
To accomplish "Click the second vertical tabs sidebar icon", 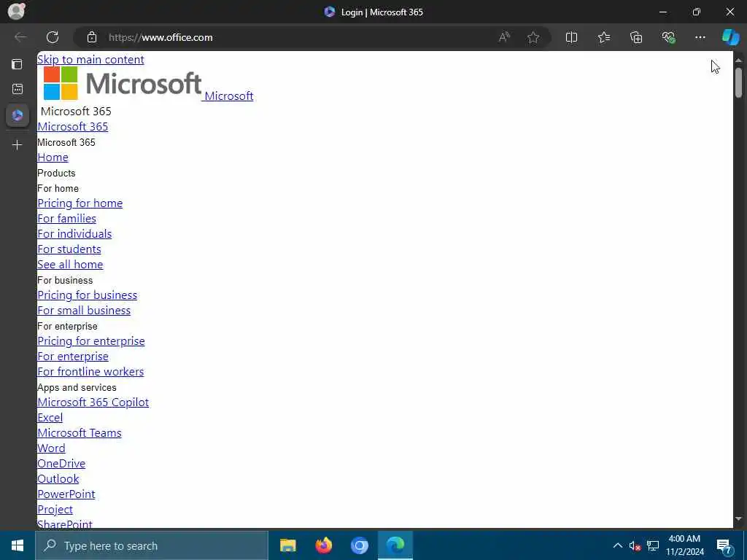I will click(18, 89).
